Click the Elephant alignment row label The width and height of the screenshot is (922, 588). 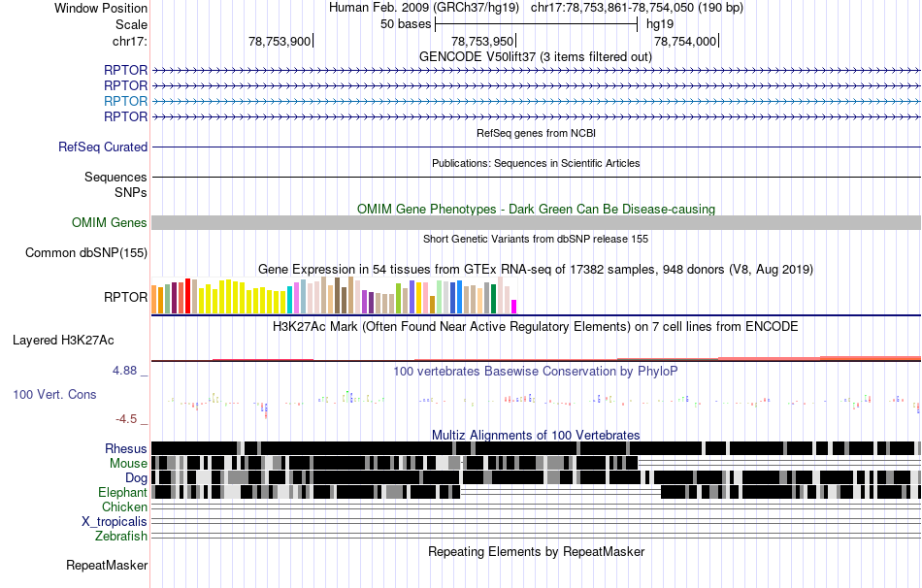click(122, 493)
